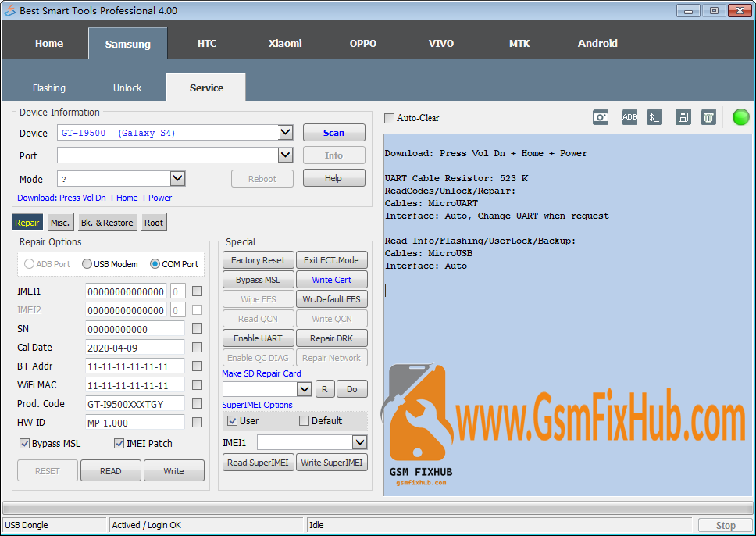Viewport: 756px width, 536px height.
Task: Clear the log with trash icon
Action: pyautogui.click(x=708, y=117)
